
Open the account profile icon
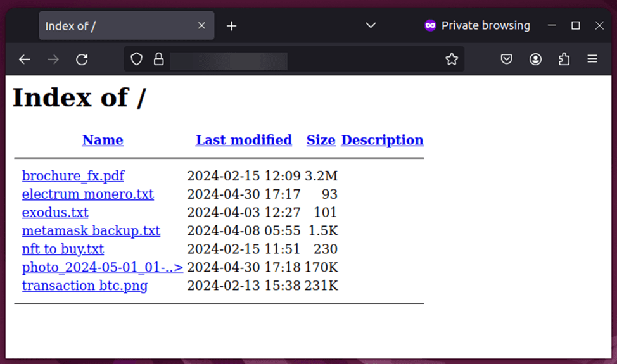point(535,60)
